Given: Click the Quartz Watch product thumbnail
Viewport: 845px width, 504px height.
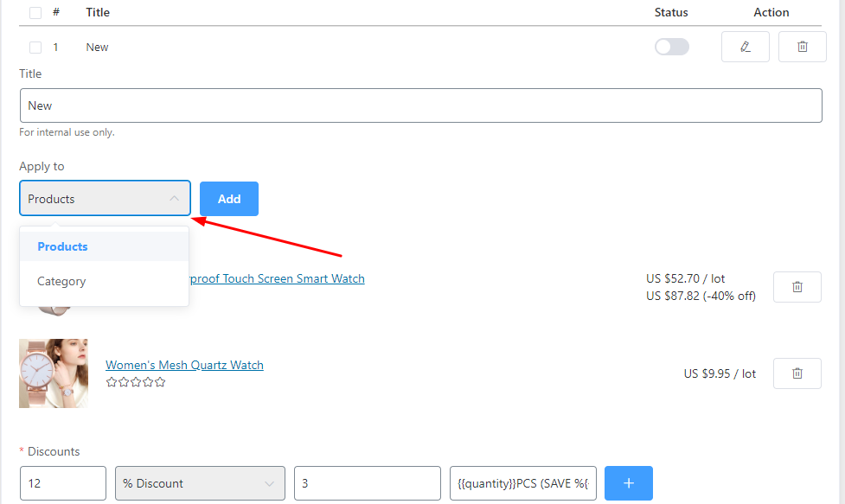Looking at the screenshot, I should pos(54,373).
